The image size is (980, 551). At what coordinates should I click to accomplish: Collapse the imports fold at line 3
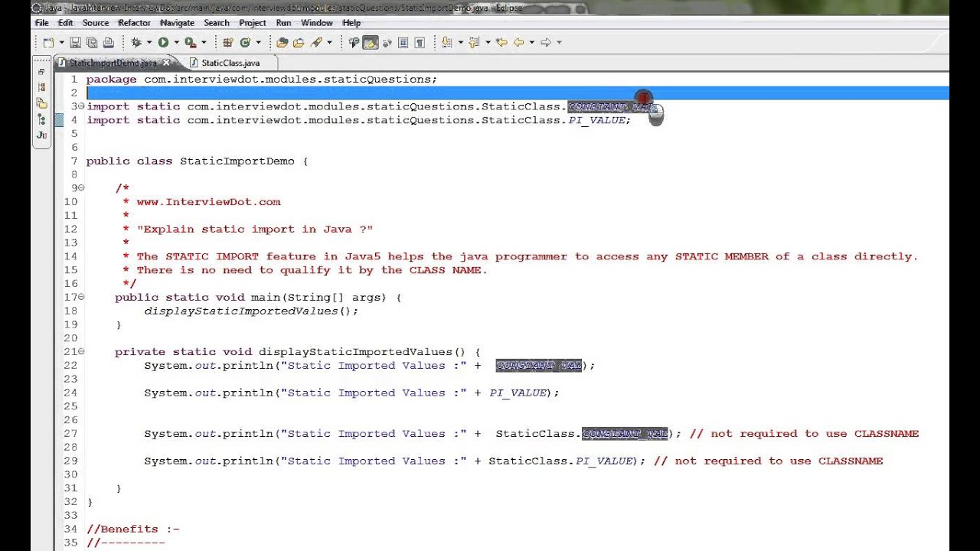tap(82, 106)
